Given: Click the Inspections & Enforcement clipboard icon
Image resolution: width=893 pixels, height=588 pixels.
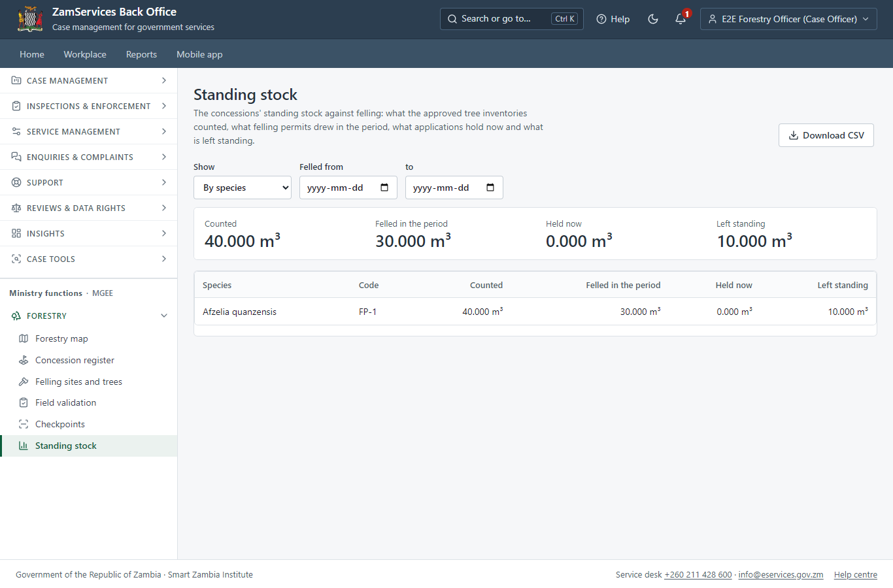Looking at the screenshot, I should pyautogui.click(x=16, y=106).
